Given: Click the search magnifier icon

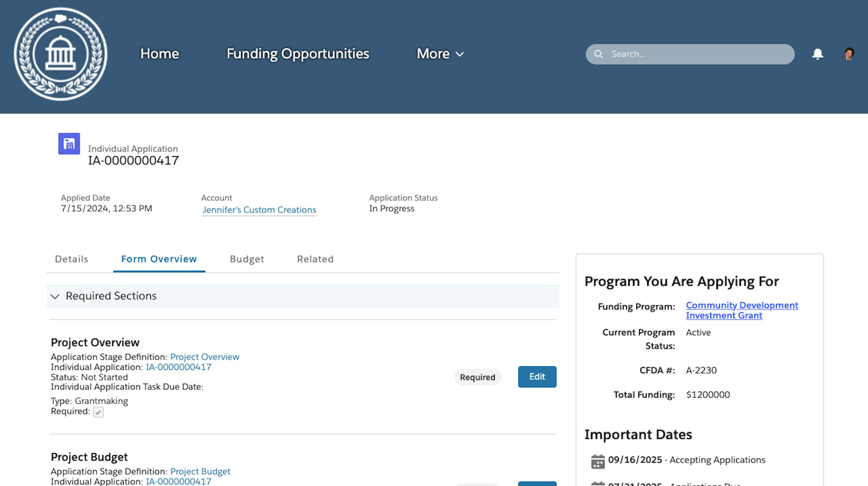Looking at the screenshot, I should click(x=599, y=54).
